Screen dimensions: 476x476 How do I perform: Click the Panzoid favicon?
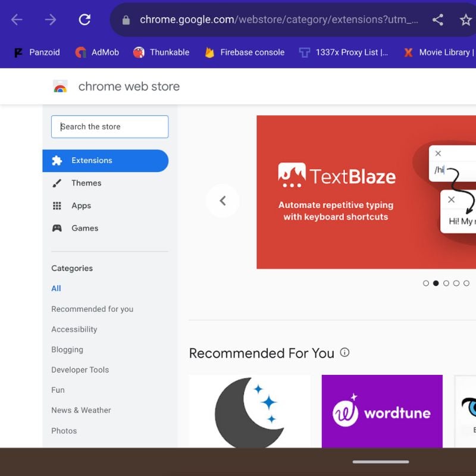click(x=18, y=52)
